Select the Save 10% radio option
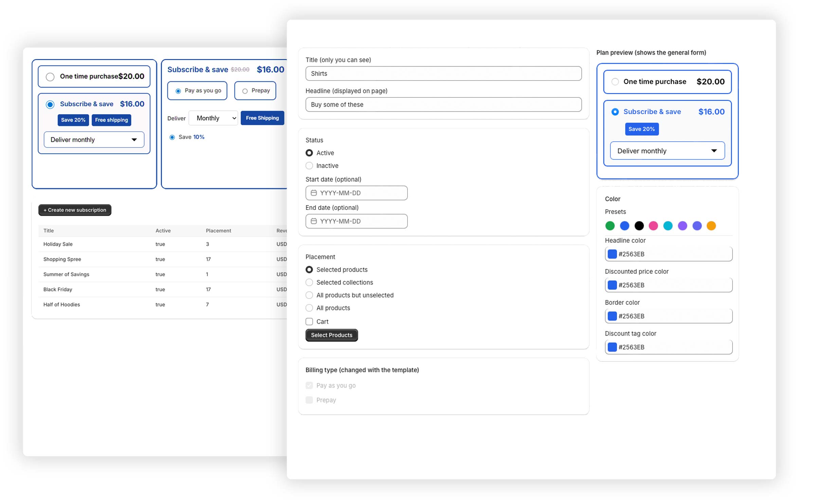The width and height of the screenshot is (815, 504). (172, 137)
